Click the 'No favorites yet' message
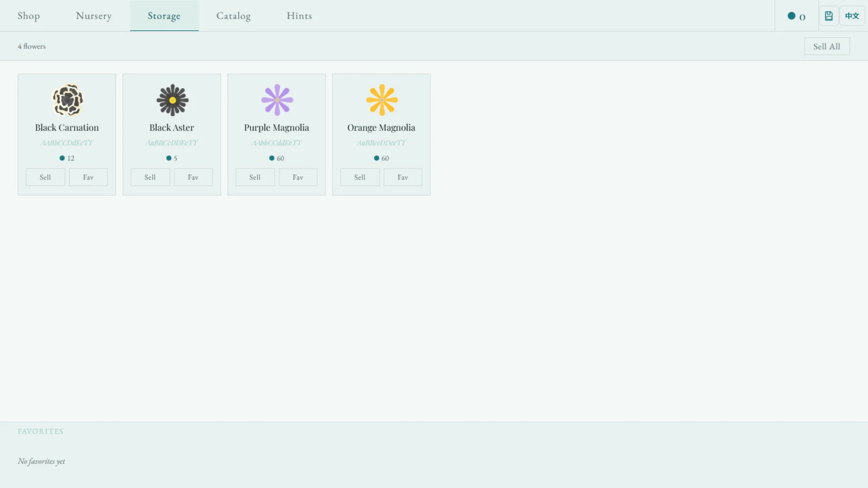The height and width of the screenshot is (488, 868). 41,461
